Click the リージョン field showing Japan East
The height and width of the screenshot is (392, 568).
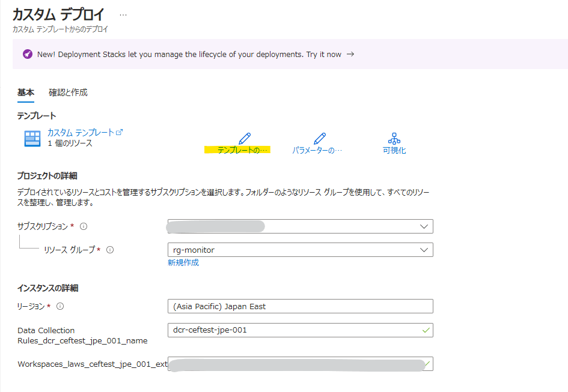[301, 306]
